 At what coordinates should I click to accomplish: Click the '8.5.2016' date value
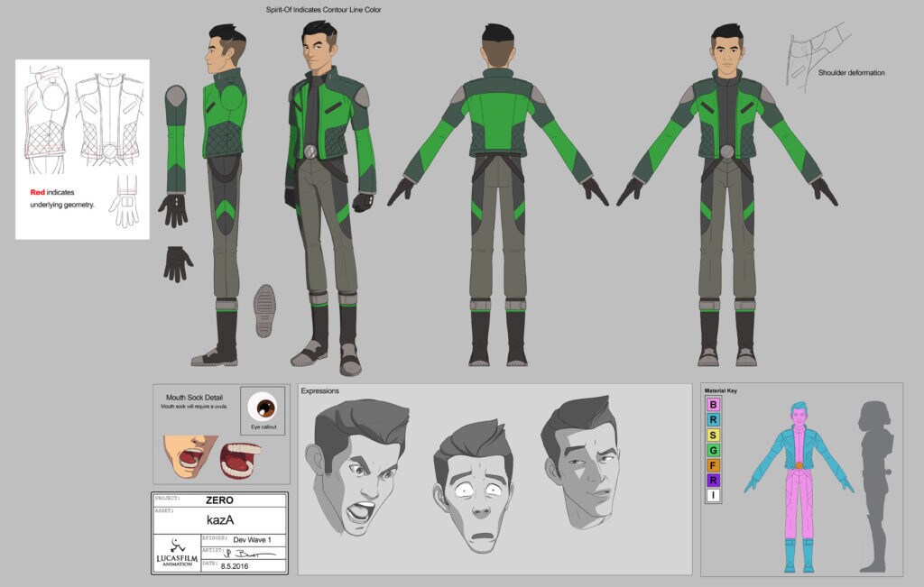[x=235, y=565]
